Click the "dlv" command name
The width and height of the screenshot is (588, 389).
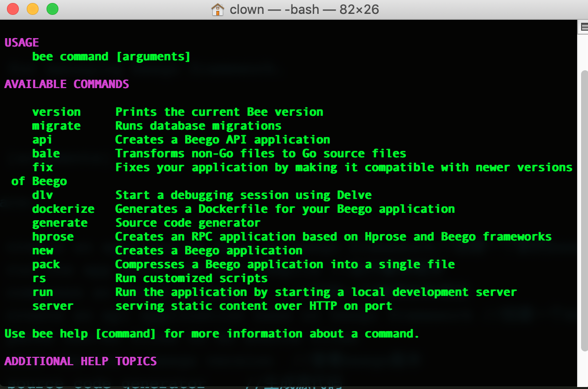pyautogui.click(x=43, y=195)
